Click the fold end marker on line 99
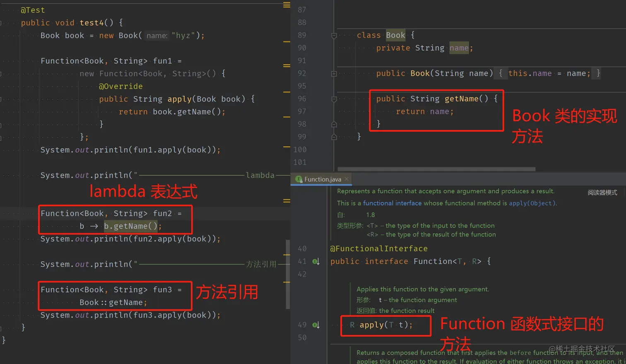626x364 pixels. [334, 137]
